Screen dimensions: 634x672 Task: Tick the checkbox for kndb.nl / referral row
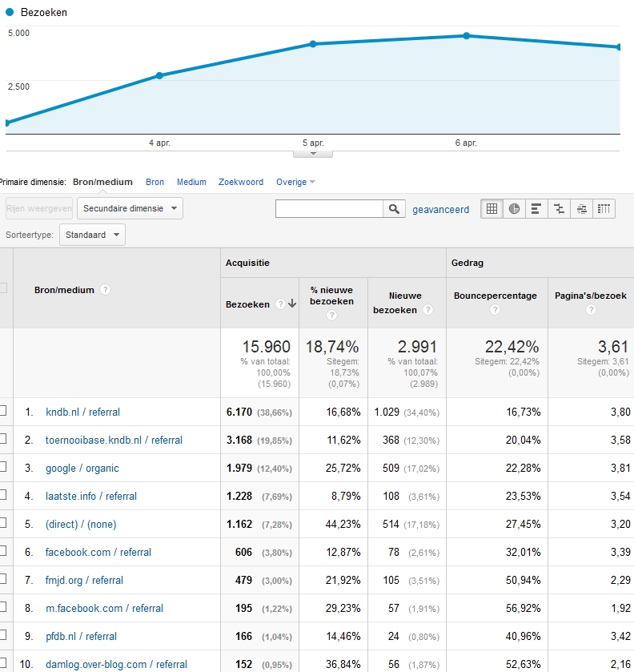tap(2, 411)
